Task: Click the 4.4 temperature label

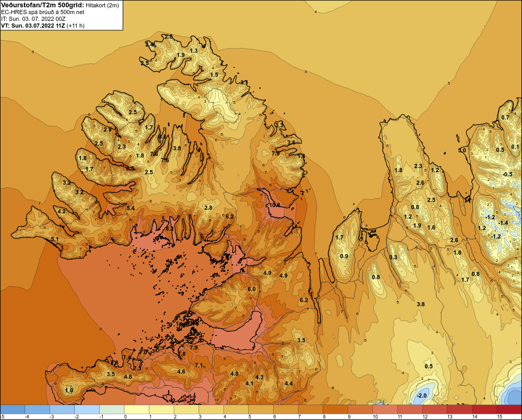Action: pyautogui.click(x=289, y=383)
